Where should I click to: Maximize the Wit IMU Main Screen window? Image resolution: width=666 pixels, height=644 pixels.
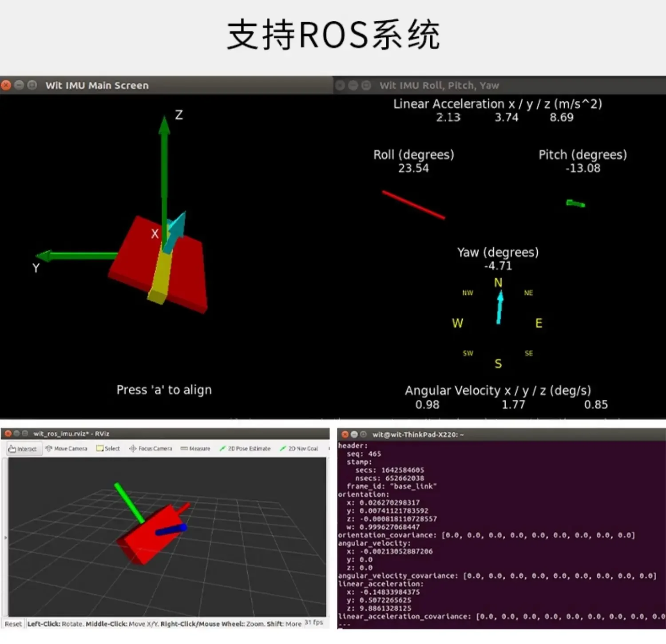click(x=32, y=85)
